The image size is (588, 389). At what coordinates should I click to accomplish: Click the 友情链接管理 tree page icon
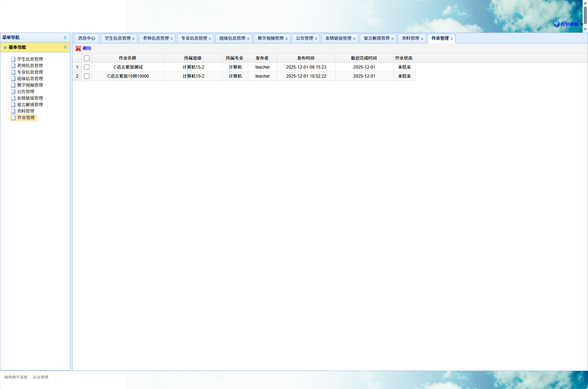pyautogui.click(x=13, y=98)
